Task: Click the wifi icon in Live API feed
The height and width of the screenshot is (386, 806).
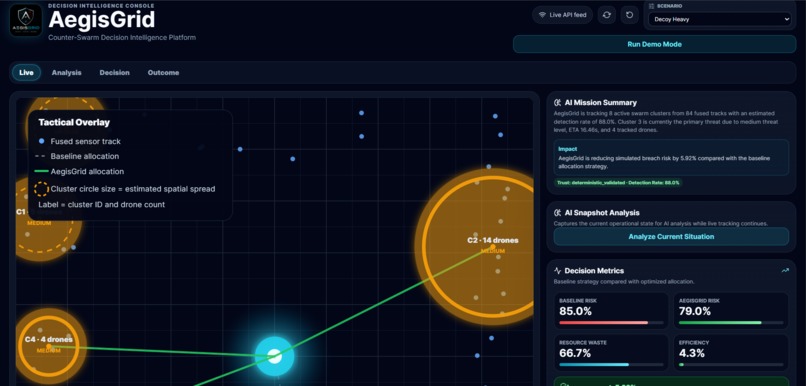Action: [x=542, y=15]
